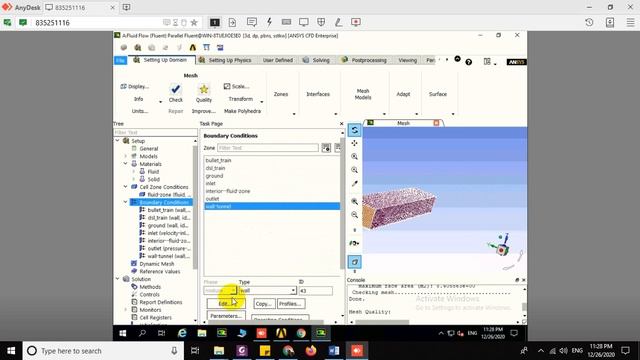Collapse Boundary Conditions tree node
Image resolution: width=640 pixels, height=360 pixels.
click(x=126, y=202)
